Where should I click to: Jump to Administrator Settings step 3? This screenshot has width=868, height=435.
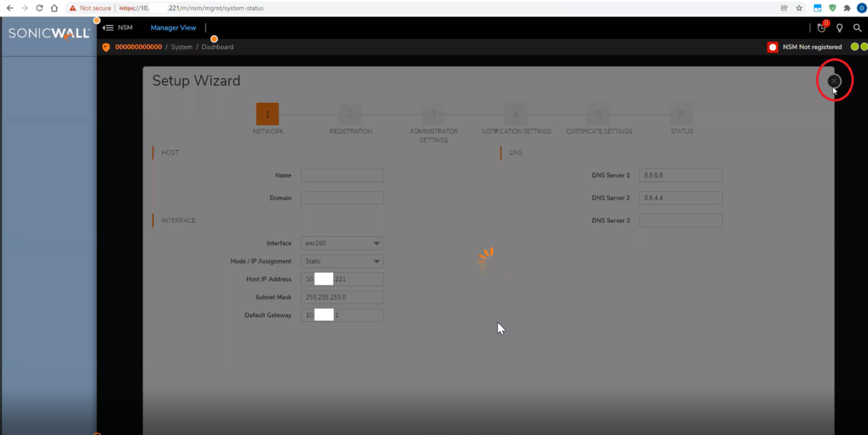[x=433, y=114]
